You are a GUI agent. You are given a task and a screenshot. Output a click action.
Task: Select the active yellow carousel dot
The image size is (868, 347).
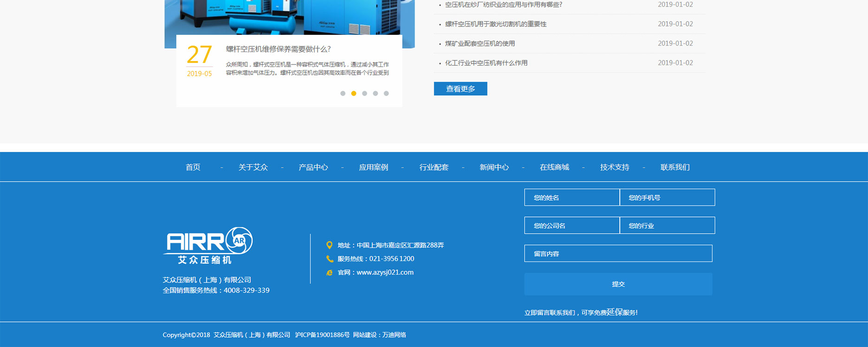click(354, 93)
